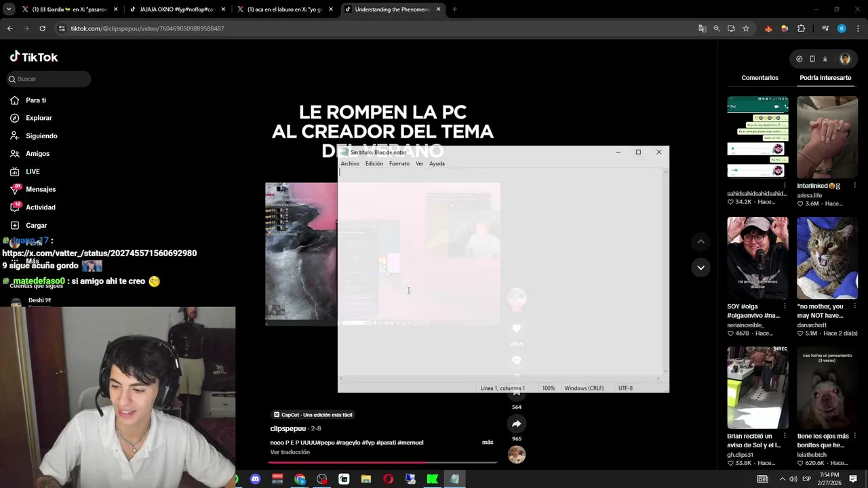
Task: Click the TikTok Buscar search field
Action: tap(49, 79)
